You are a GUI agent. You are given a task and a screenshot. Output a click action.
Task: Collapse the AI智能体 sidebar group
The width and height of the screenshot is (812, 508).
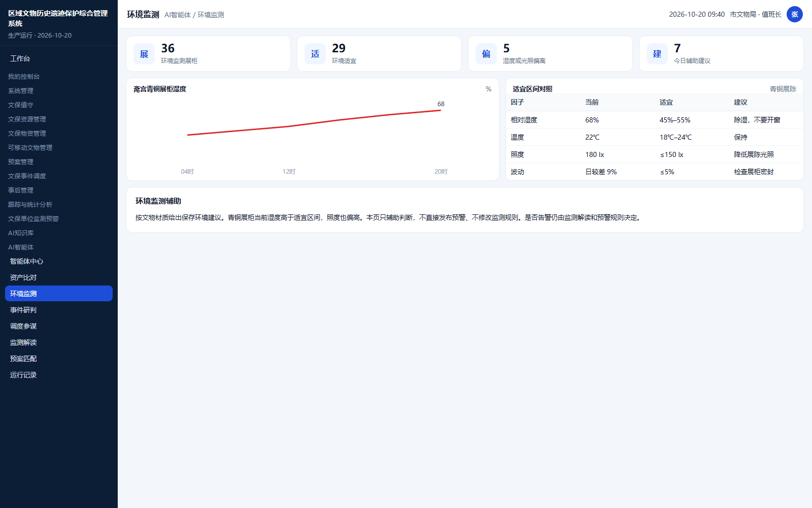[21, 247]
